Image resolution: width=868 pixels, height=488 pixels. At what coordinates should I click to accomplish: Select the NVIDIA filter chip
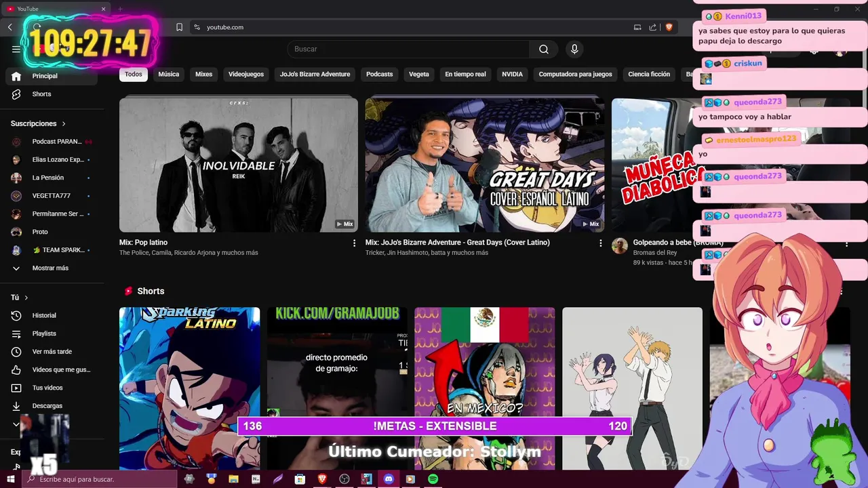pos(512,75)
